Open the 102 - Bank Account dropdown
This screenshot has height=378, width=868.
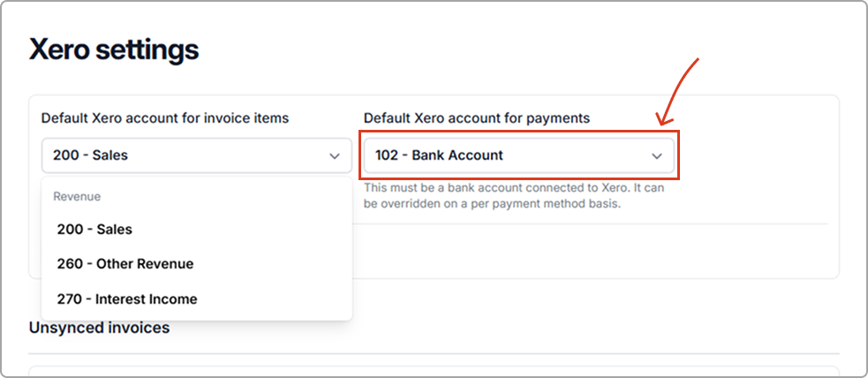pos(519,155)
